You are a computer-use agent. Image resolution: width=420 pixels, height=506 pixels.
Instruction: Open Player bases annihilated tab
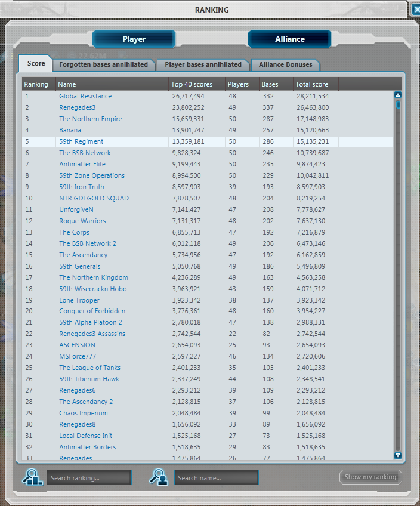(203, 64)
